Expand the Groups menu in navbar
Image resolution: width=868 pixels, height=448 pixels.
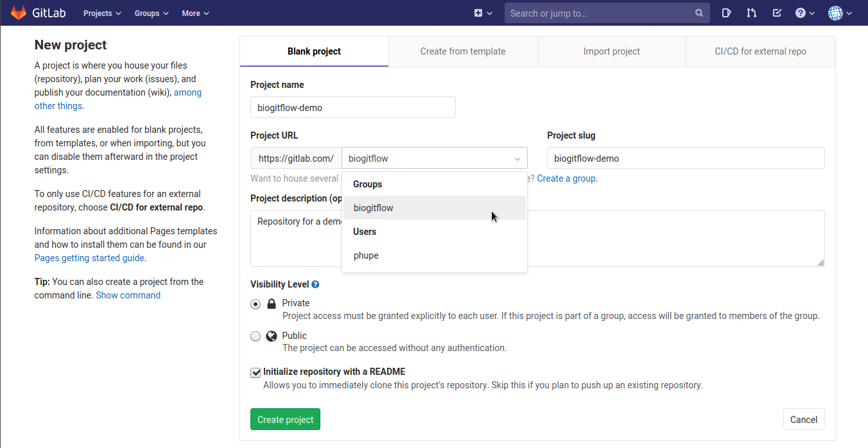(152, 13)
